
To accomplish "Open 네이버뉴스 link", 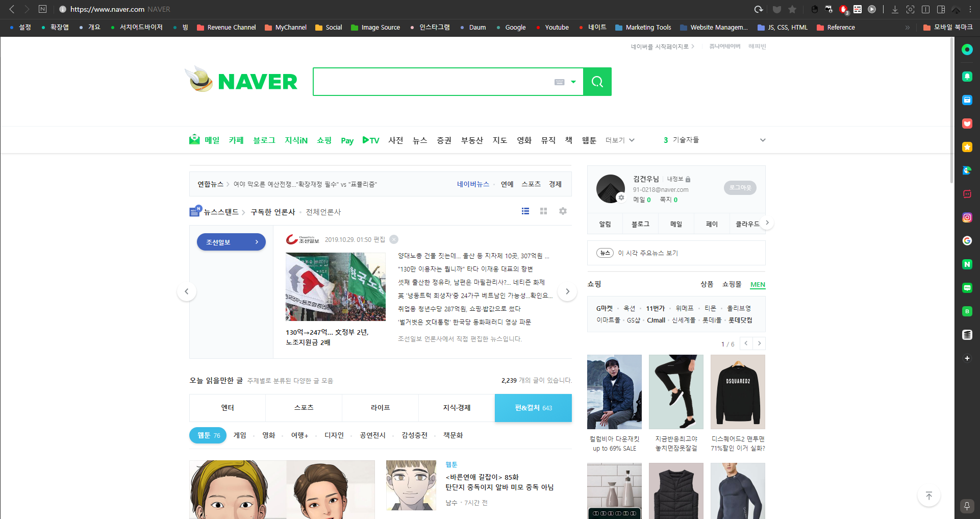I will [x=473, y=184].
